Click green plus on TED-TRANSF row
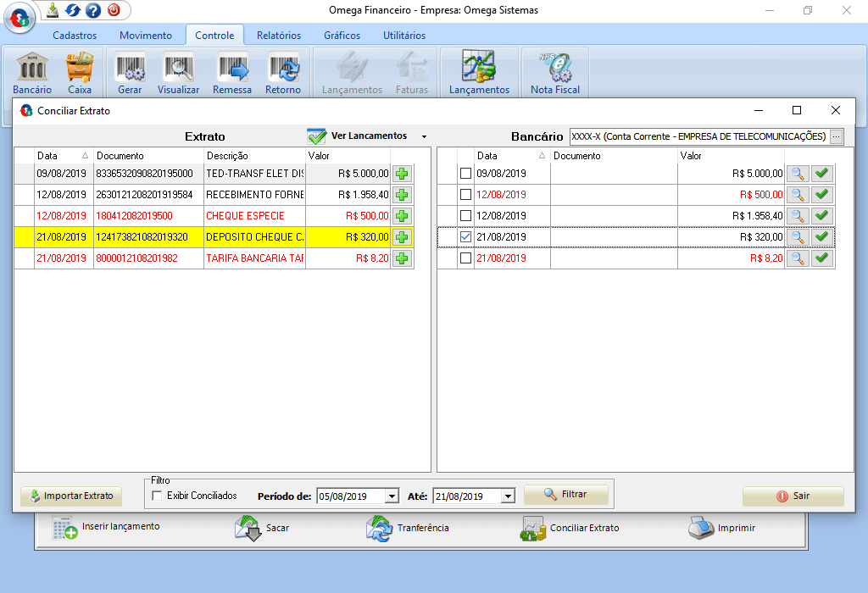This screenshot has height=593, width=868. point(402,174)
